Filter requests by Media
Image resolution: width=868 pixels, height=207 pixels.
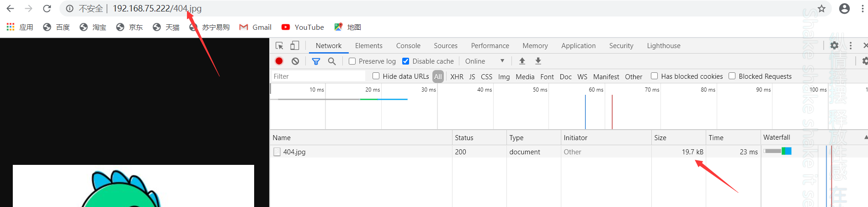[525, 76]
